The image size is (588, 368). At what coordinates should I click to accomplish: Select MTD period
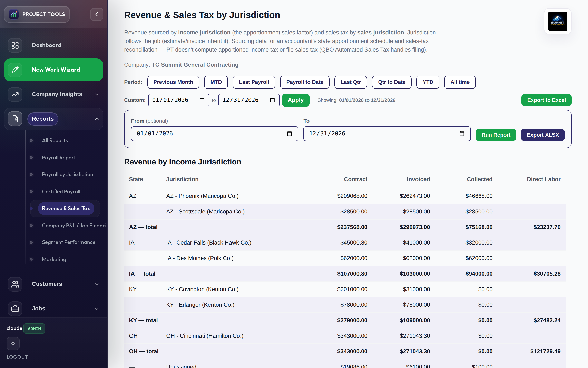pos(216,82)
